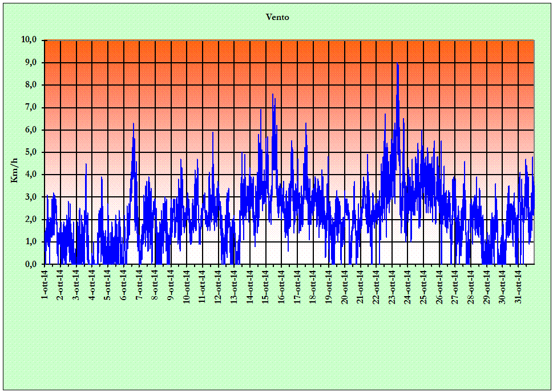Click the '28-ott-14' date label
553x392 pixels.
tap(471, 286)
